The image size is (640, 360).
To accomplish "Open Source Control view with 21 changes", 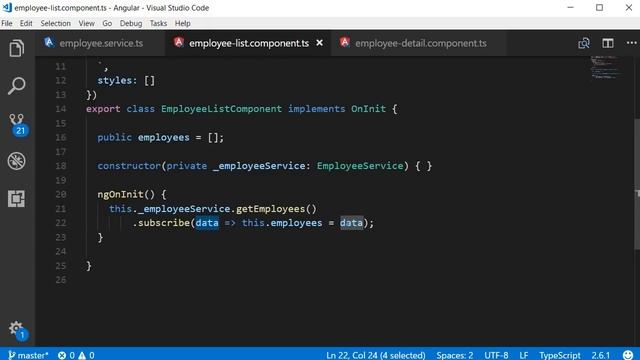I will coord(18,124).
